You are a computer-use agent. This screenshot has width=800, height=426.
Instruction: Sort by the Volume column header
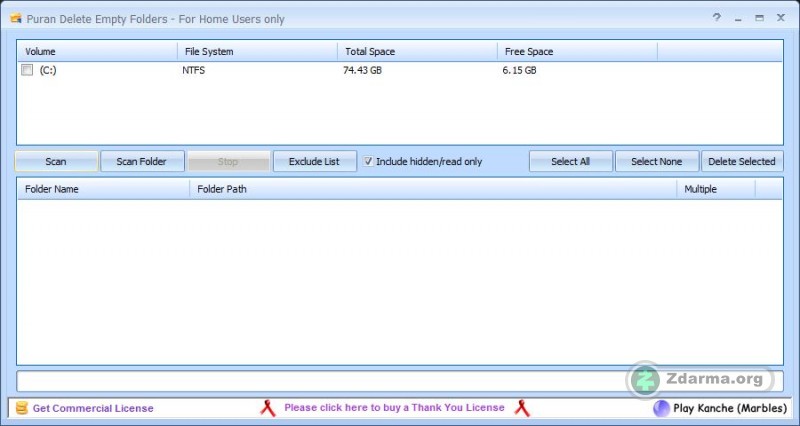(97, 52)
